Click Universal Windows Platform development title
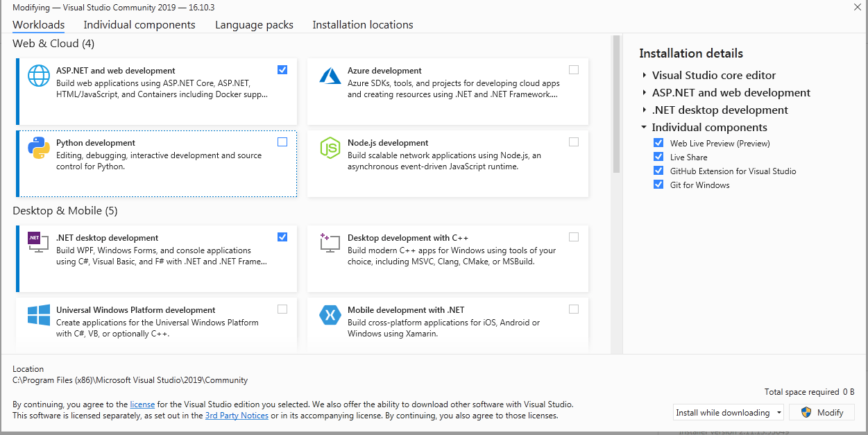Screen dimensions: 868x435 point(136,310)
